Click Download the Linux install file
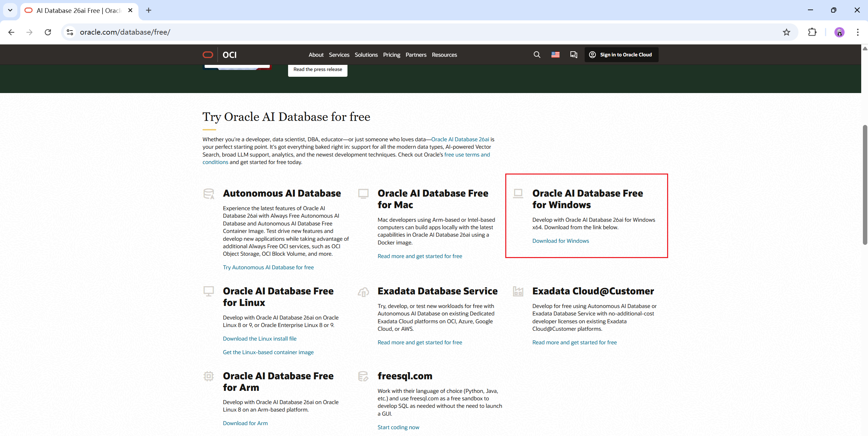Image resolution: width=868 pixels, height=436 pixels. 259,339
